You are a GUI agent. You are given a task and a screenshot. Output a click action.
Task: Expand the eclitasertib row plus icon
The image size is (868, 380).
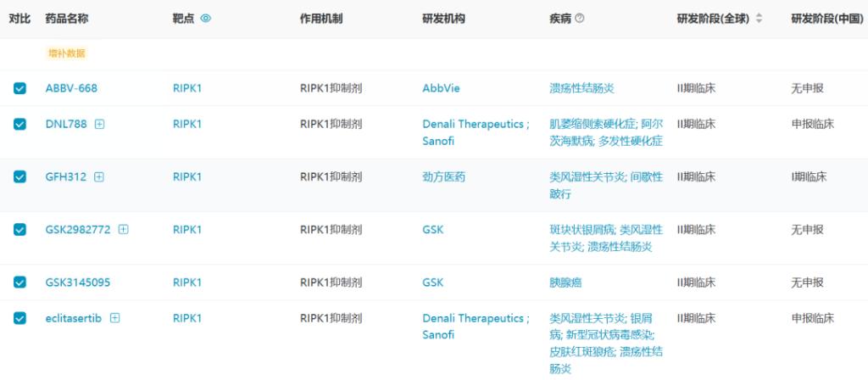115,318
